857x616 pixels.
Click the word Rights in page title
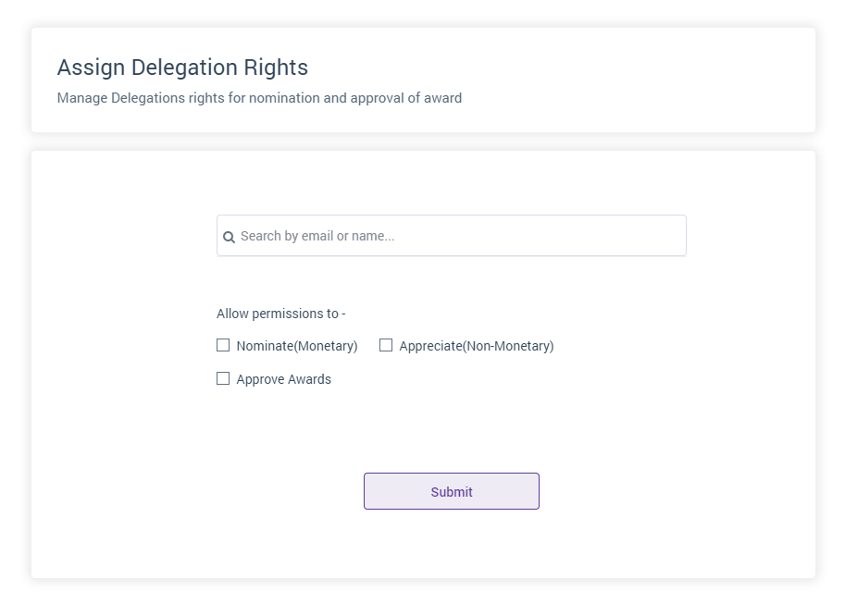276,68
